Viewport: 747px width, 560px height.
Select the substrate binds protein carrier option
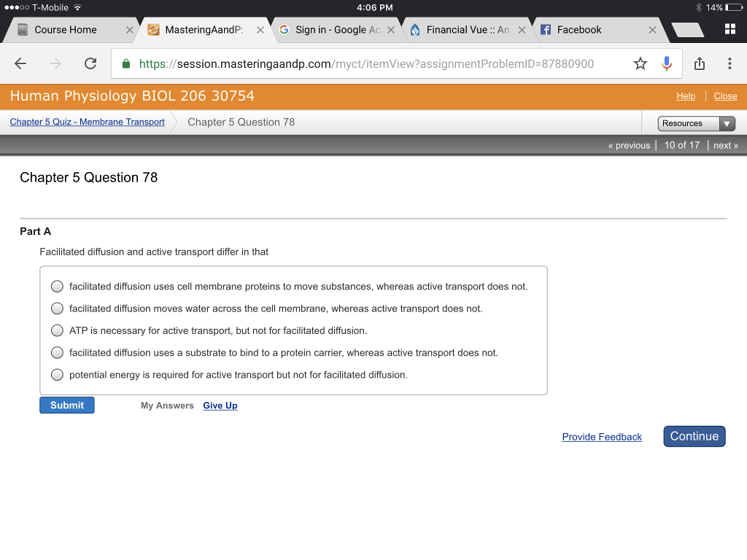(57, 352)
